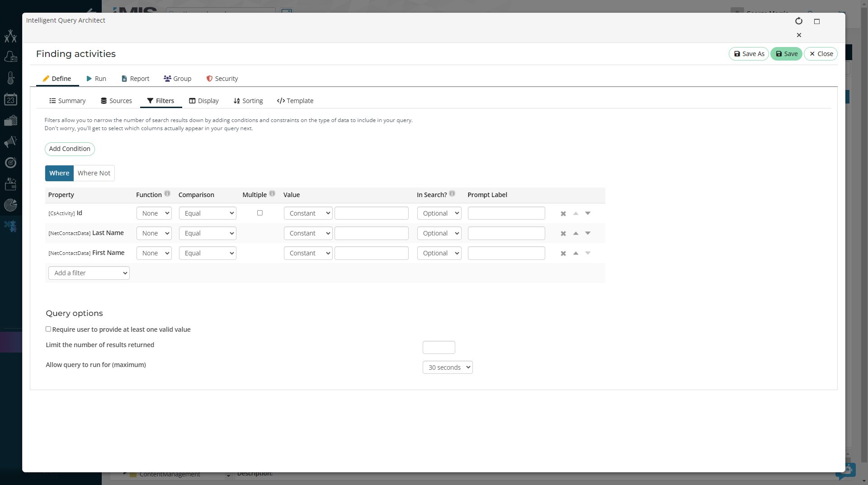868x485 pixels.
Task: Open Comparison dropdown for Last Name
Action: [208, 233]
